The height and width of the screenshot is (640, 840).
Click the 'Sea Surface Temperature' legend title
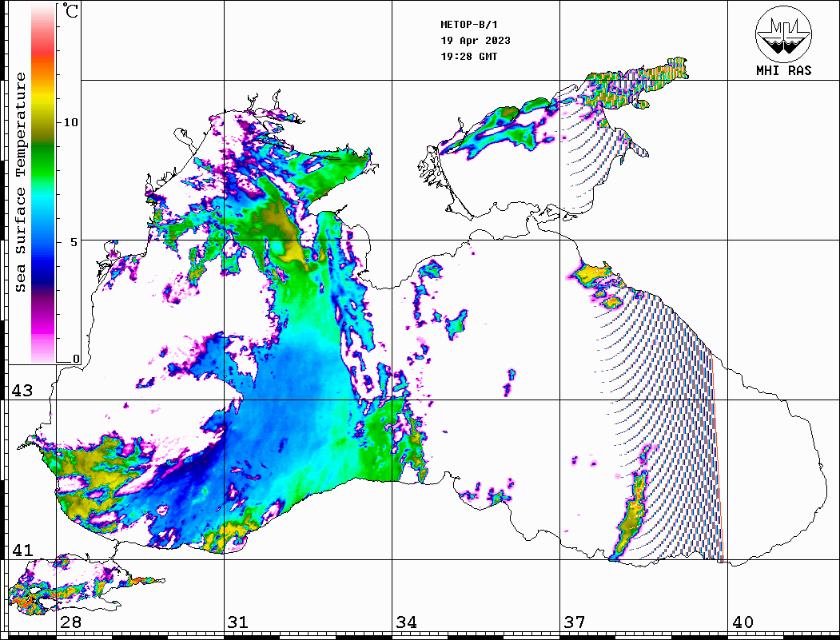20,182
